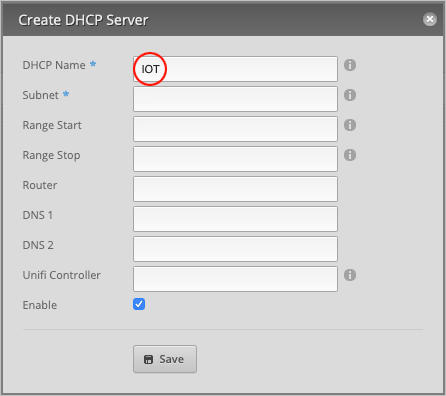Click the Unifi Controller input field
446x396 pixels.
pyautogui.click(x=235, y=279)
